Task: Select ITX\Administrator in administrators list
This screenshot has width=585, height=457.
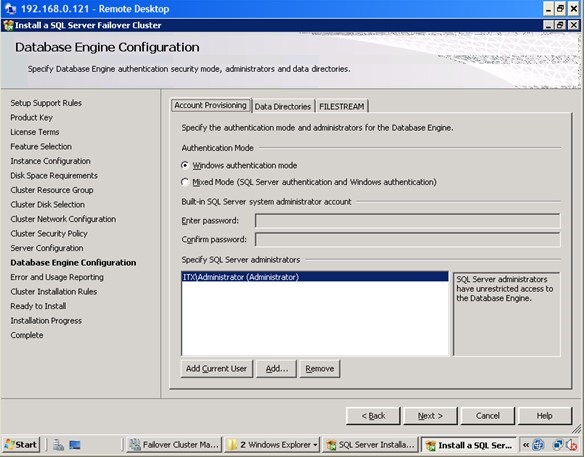Action: click(x=315, y=277)
